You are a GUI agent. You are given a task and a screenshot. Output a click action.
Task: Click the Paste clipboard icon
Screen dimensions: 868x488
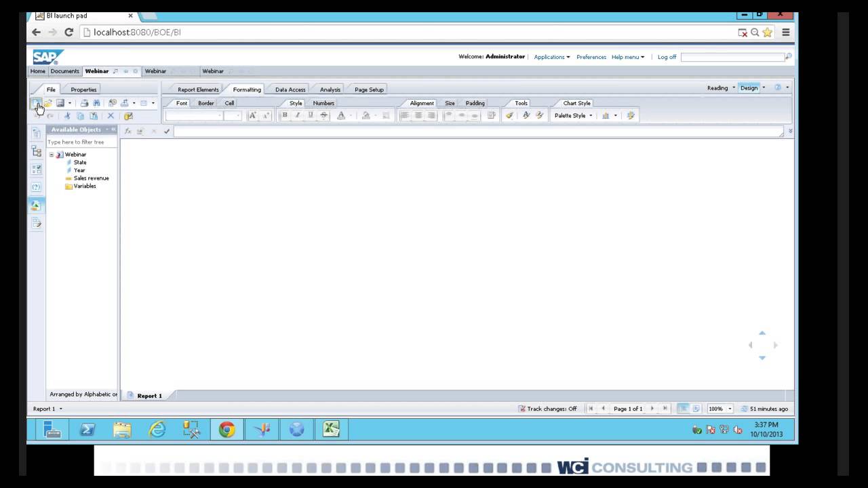(x=93, y=116)
